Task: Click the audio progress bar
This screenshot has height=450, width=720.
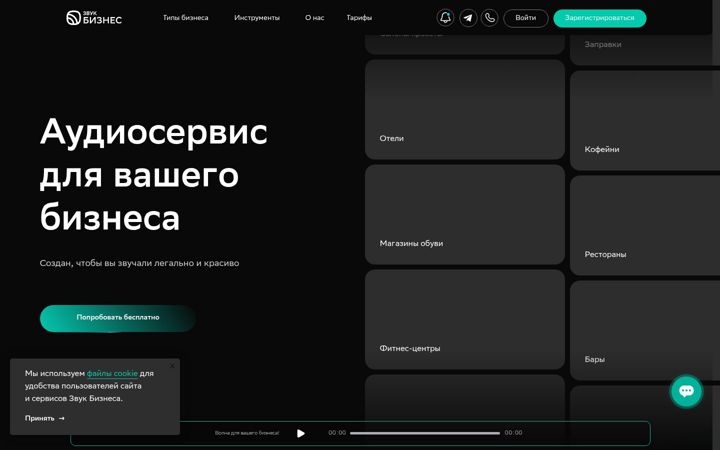Action: (x=425, y=433)
